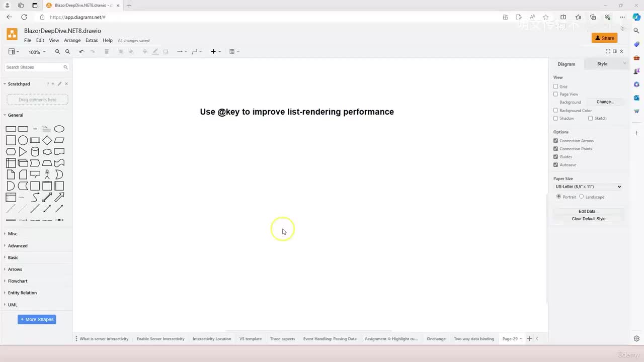This screenshot has height=362, width=644.
Task: Open the connection arrow style dropdown
Action: [x=182, y=51]
